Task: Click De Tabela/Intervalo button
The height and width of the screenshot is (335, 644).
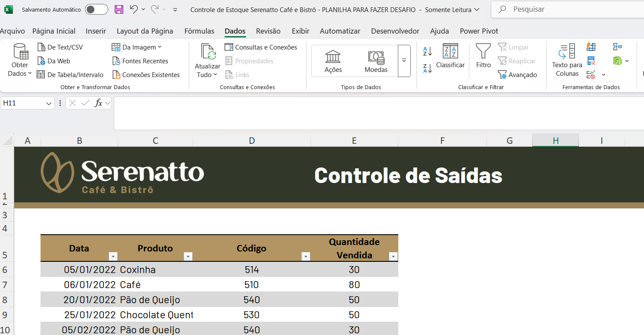Action: pyautogui.click(x=70, y=74)
